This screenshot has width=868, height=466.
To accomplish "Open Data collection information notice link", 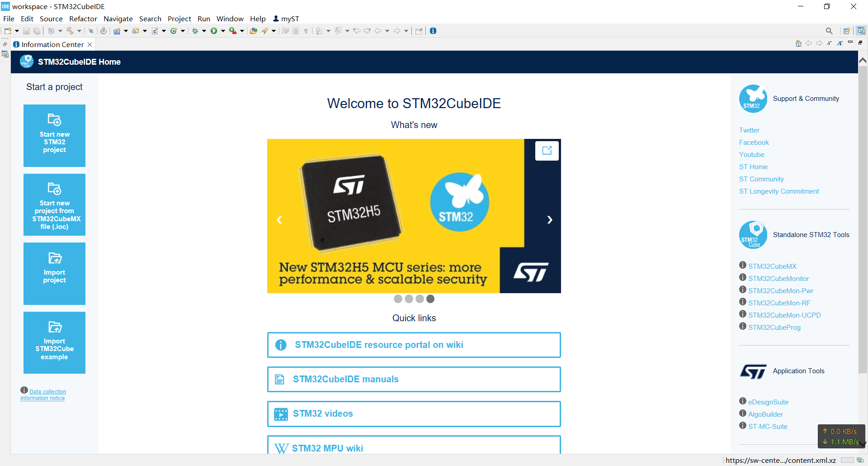I will click(43, 395).
